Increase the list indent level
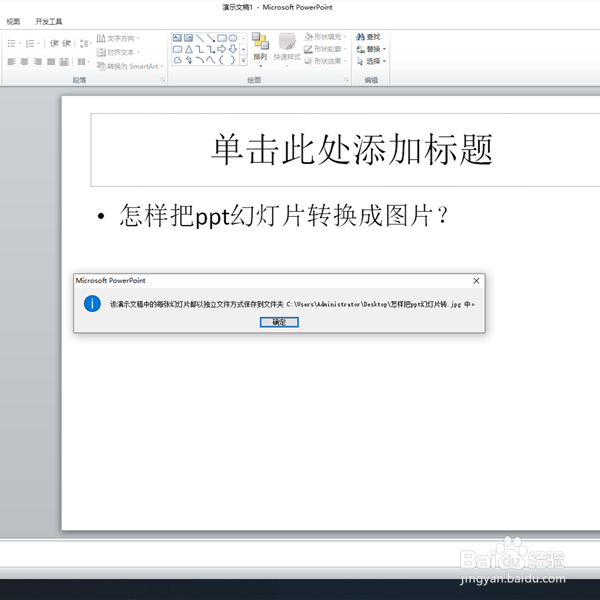The width and height of the screenshot is (600, 600). pos(67,43)
